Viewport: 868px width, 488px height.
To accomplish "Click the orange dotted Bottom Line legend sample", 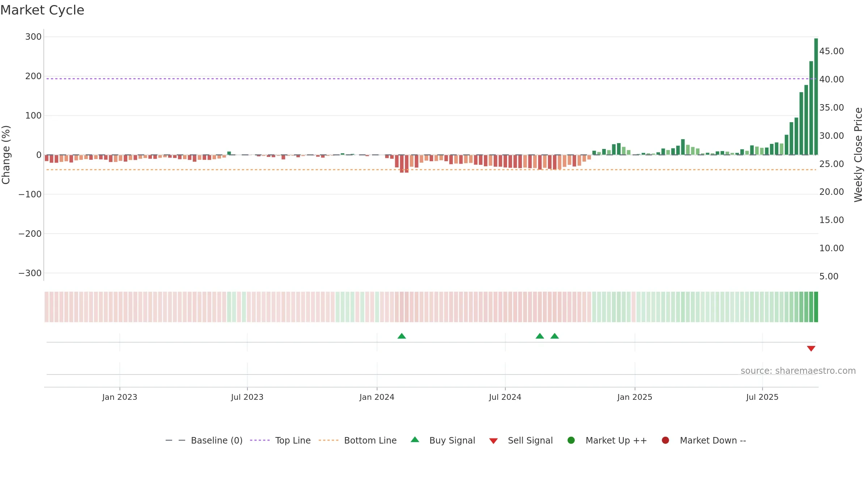I will [328, 440].
